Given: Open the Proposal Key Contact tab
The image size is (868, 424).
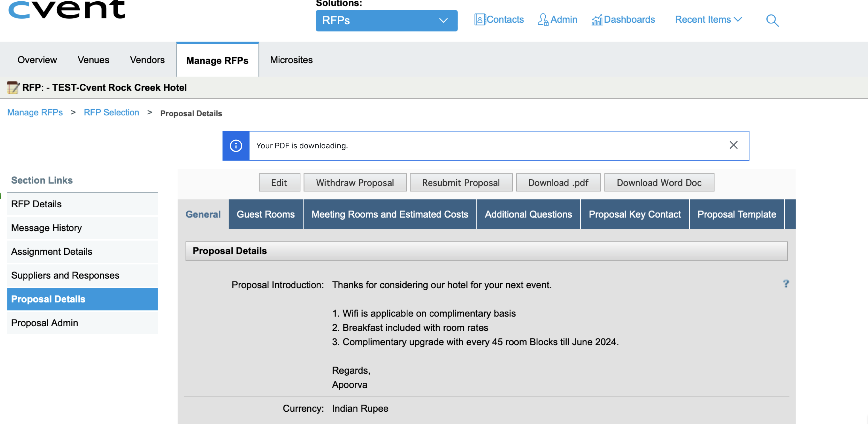Looking at the screenshot, I should (635, 214).
